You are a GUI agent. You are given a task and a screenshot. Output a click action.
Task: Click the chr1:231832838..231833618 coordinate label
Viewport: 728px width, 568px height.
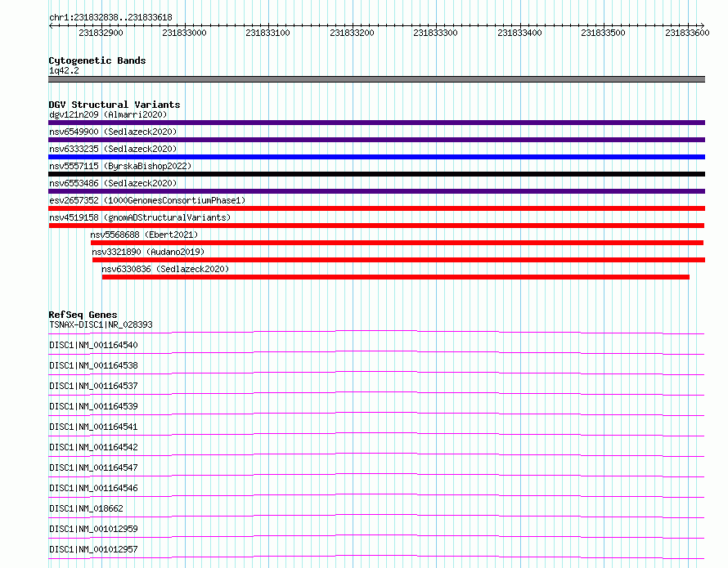110,17
